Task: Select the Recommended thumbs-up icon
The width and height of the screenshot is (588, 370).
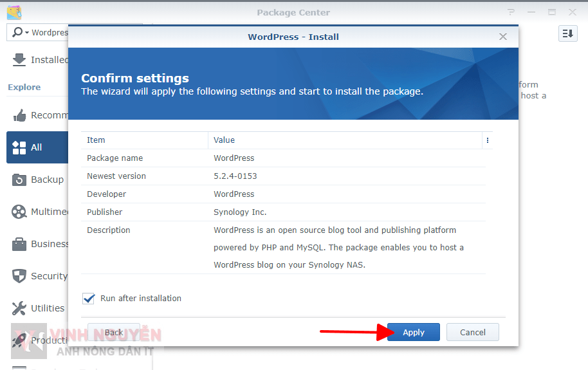Action: click(19, 115)
